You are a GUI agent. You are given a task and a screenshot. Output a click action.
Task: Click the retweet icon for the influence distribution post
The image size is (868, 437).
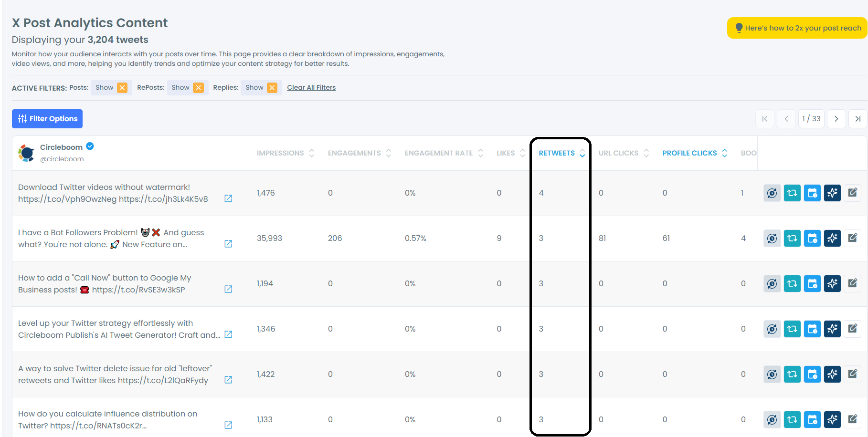(x=792, y=420)
